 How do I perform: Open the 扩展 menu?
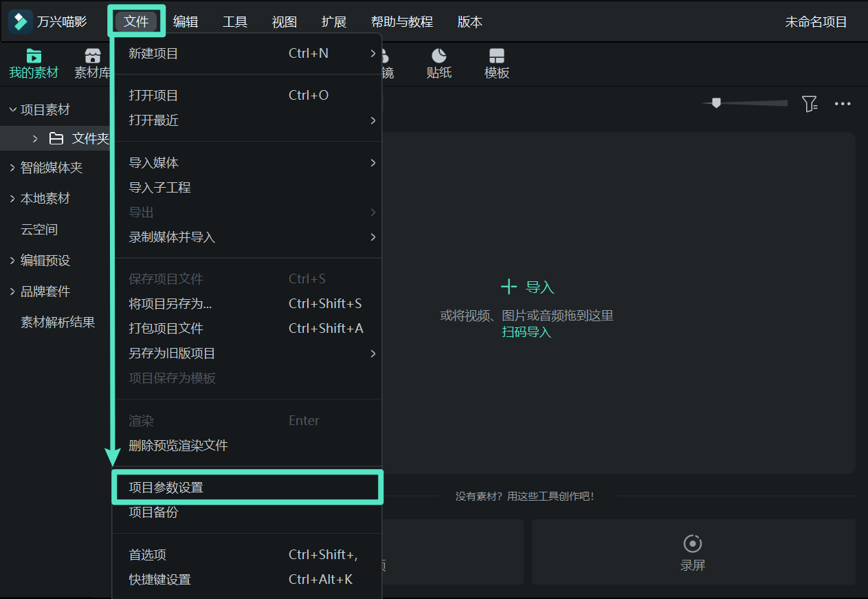point(334,22)
